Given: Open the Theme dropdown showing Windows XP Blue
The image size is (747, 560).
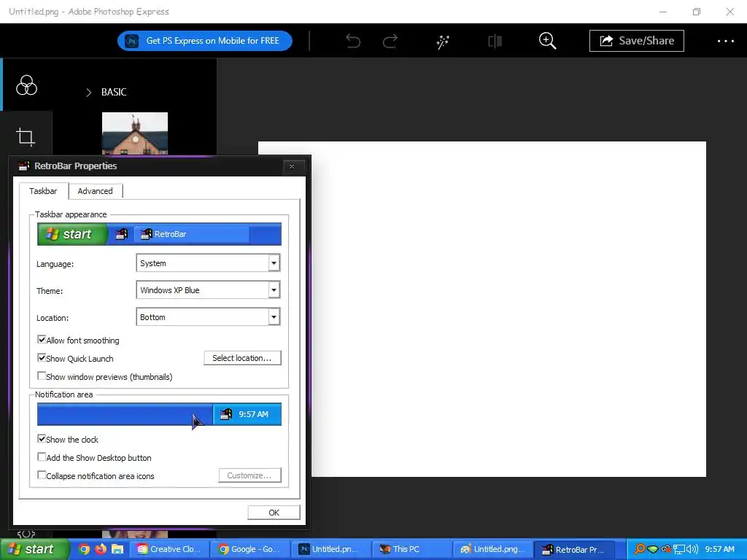Looking at the screenshot, I should [x=208, y=290].
